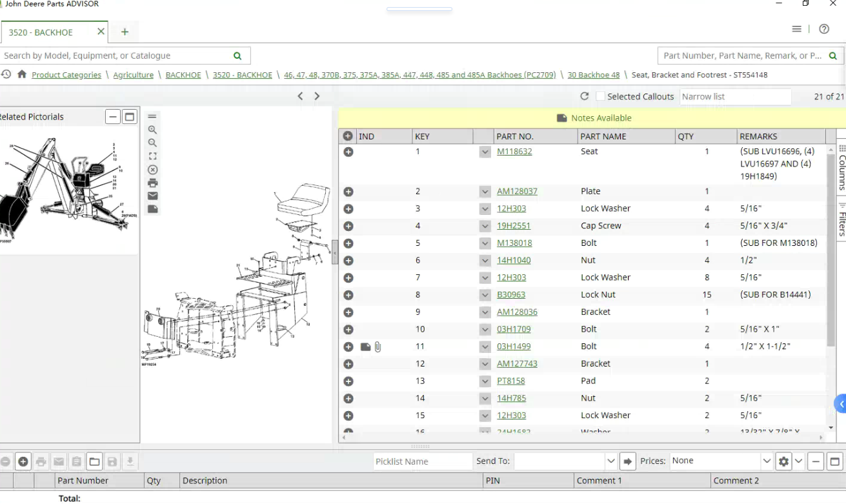Open dropdown for part PT8158
The height and width of the screenshot is (504, 846).
485,381
